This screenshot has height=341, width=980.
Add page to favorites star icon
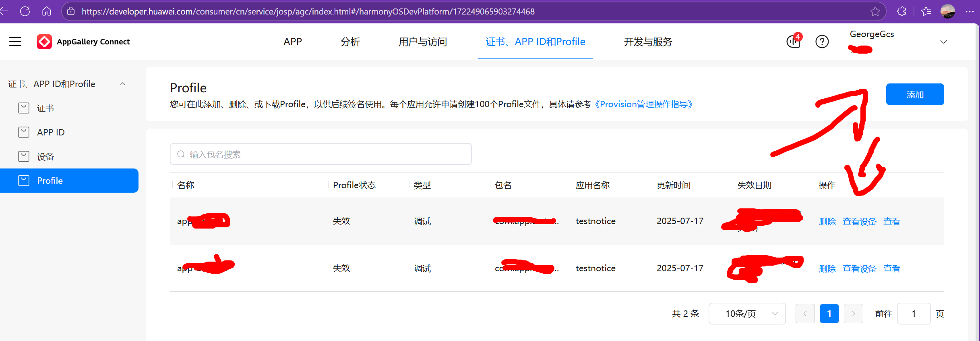coord(875,11)
